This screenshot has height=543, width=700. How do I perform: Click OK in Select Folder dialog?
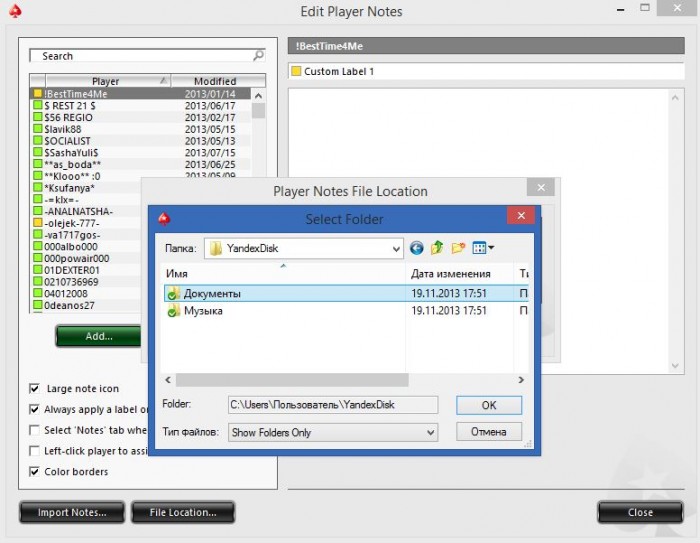[x=489, y=405]
